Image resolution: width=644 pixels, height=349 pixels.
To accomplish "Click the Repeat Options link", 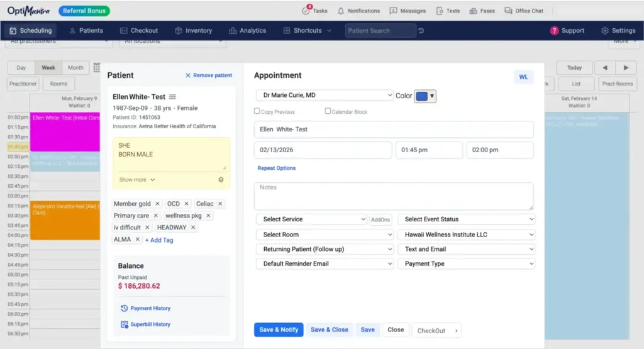I will 277,168.
